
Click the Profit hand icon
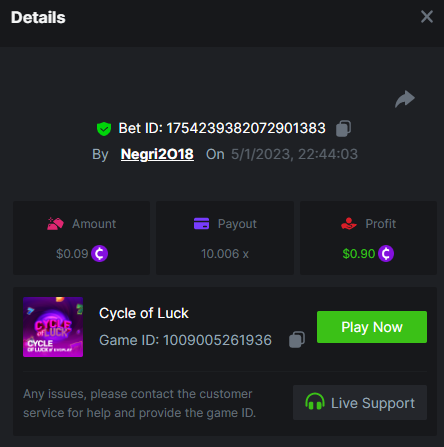[x=349, y=224]
